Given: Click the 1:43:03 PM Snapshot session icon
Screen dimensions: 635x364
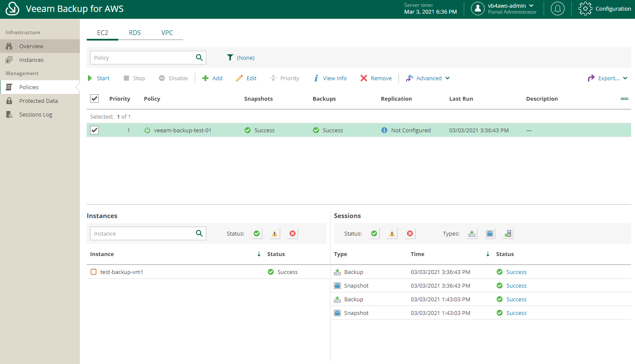Looking at the screenshot, I should tap(337, 313).
